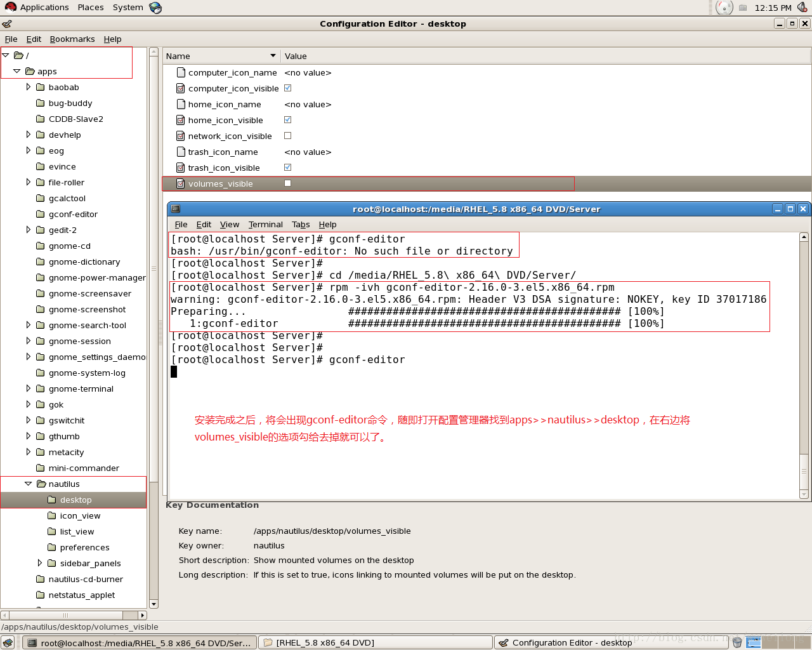Select the gnome-cd folder icon
This screenshot has height=650, width=812.
[x=41, y=246]
